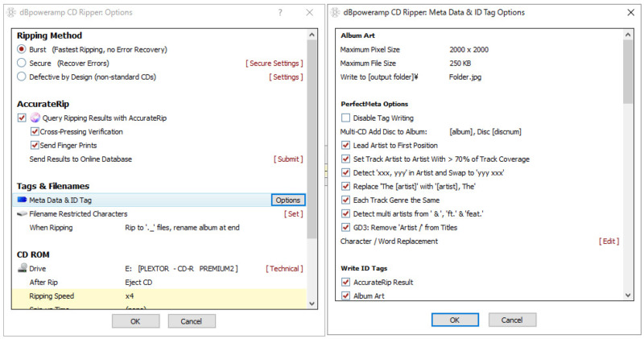The height and width of the screenshot is (339, 644).
Task: Click the Send Results to Online Database text
Action: [x=80, y=159]
